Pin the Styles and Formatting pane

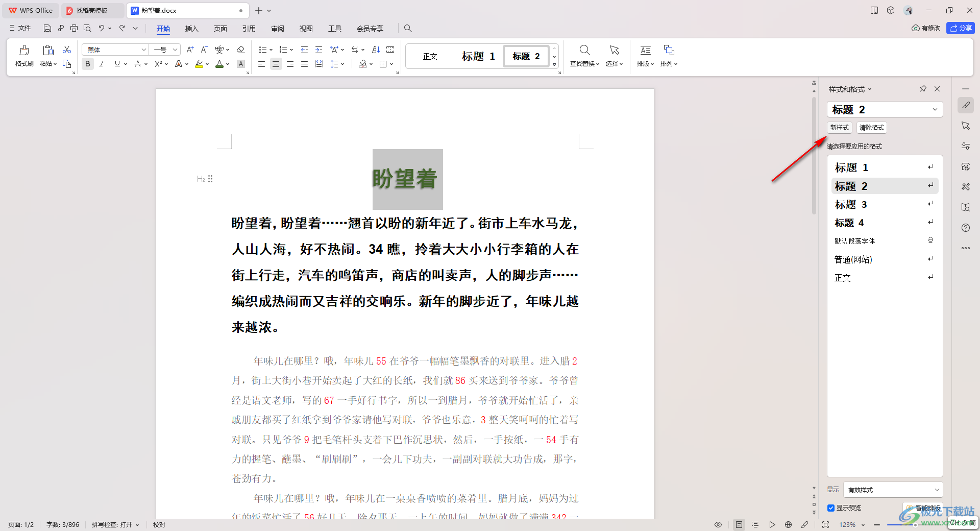coord(923,89)
